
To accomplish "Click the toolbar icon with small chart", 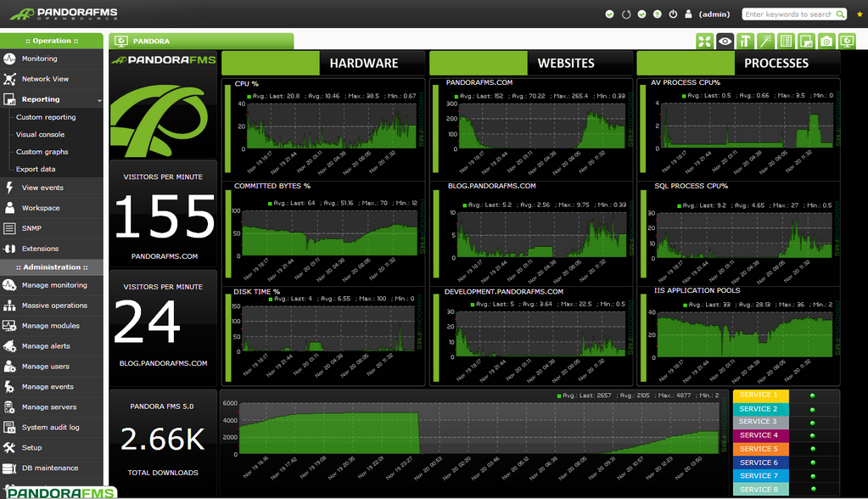I will pos(806,41).
